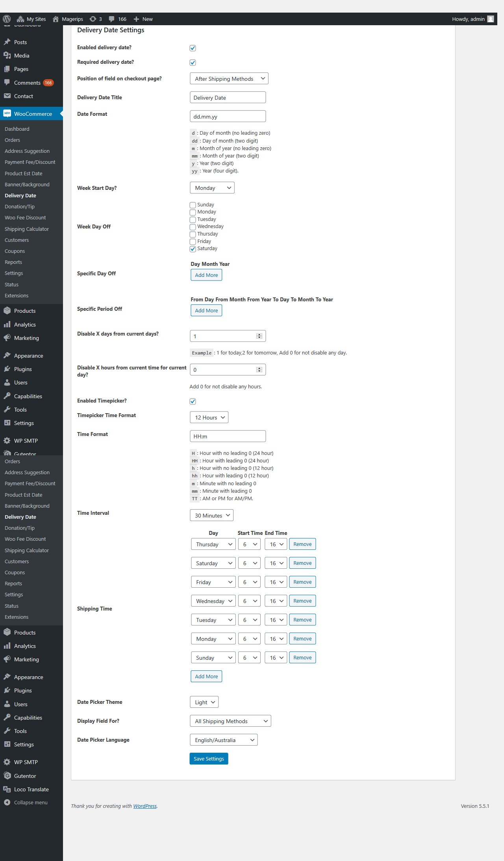Open the updates icon showing 3
This screenshot has height=861, width=504.
pos(93,19)
